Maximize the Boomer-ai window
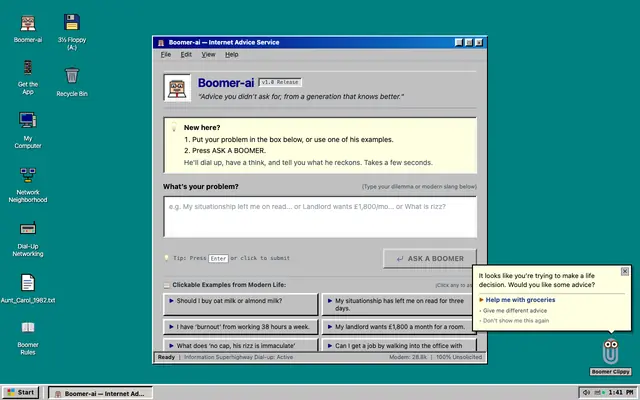 pos(469,42)
